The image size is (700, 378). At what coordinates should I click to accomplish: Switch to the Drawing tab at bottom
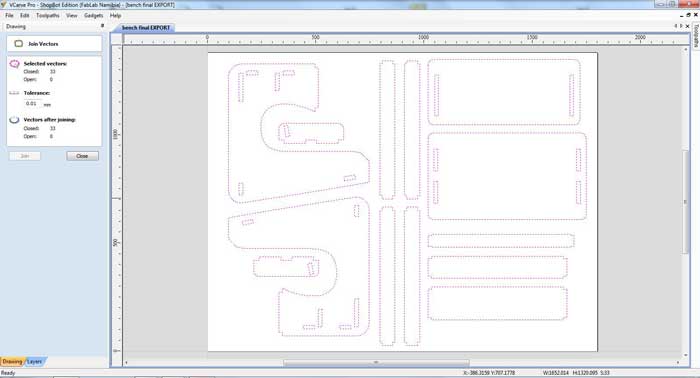[x=12, y=361]
